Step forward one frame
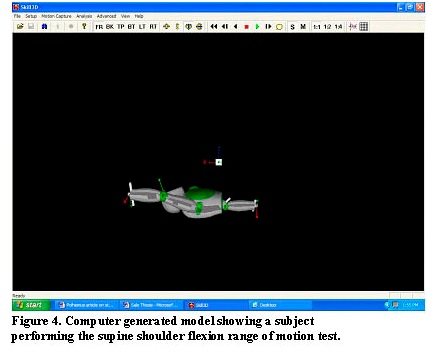438x363 pixels. click(268, 27)
